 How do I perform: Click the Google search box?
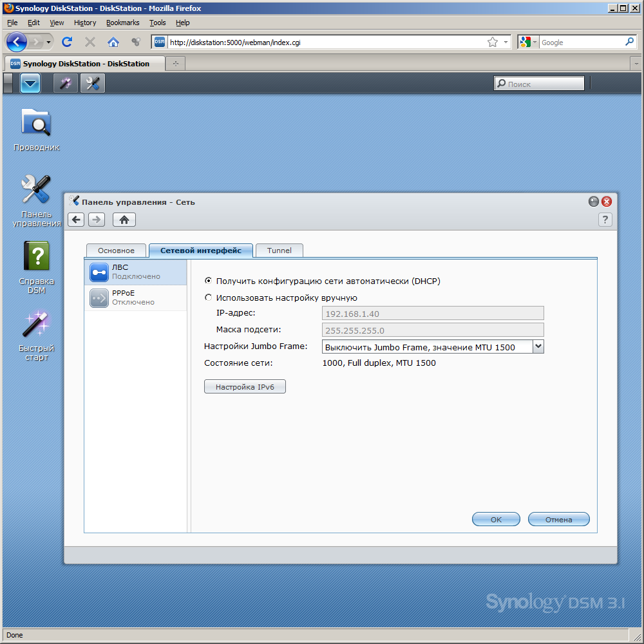tap(582, 42)
